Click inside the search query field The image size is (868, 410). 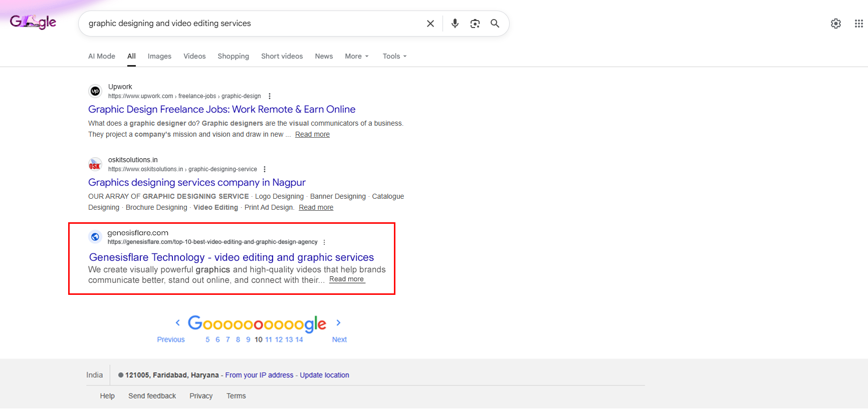pos(251,24)
